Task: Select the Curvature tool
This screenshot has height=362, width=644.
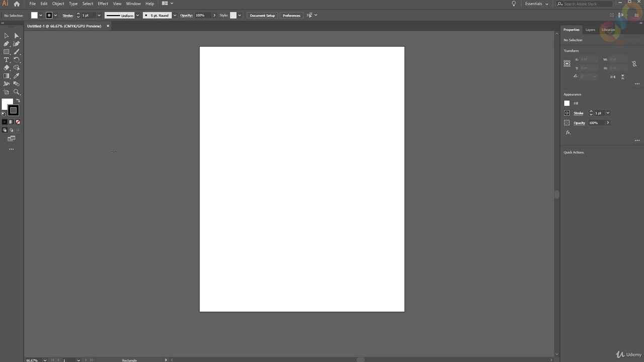Action: pos(16,44)
